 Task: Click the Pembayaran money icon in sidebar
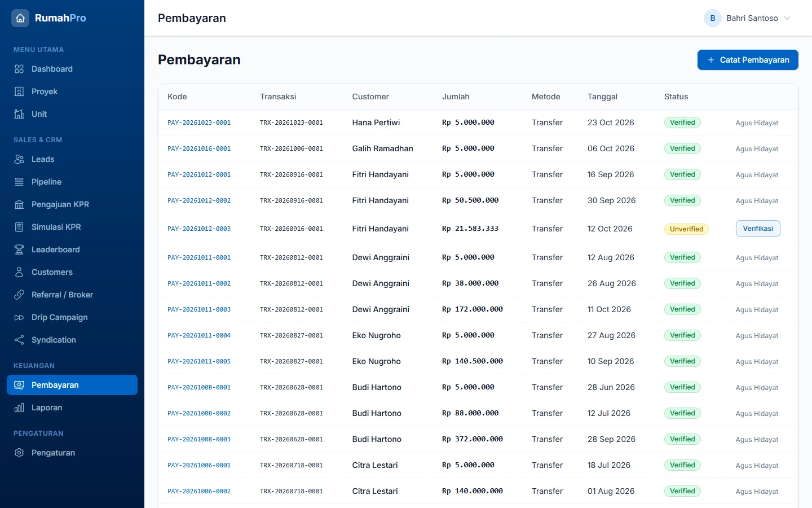coord(19,385)
